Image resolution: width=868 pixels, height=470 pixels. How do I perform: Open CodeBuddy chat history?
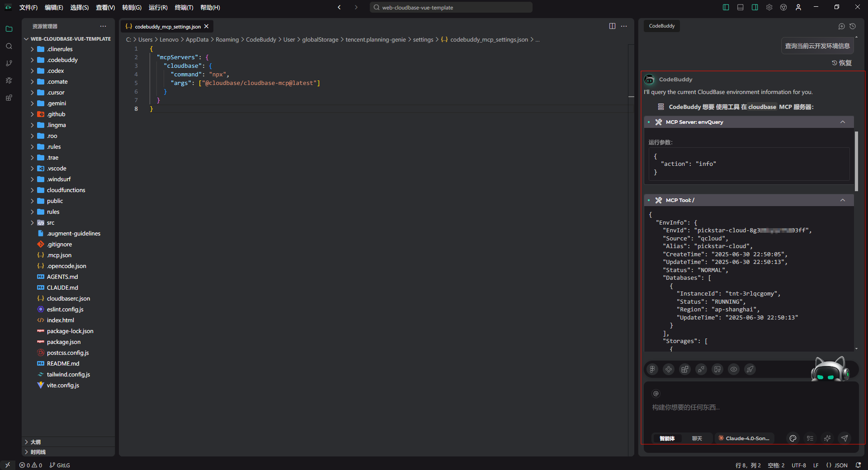click(853, 26)
